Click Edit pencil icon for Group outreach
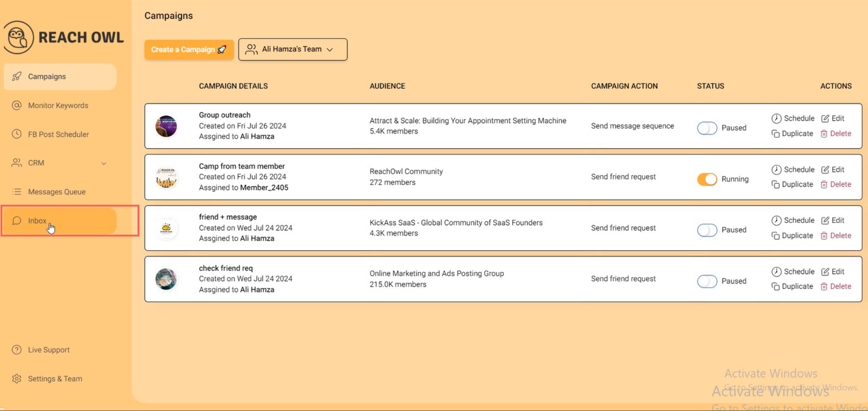Screen dimensions: 868x411 pos(825,118)
